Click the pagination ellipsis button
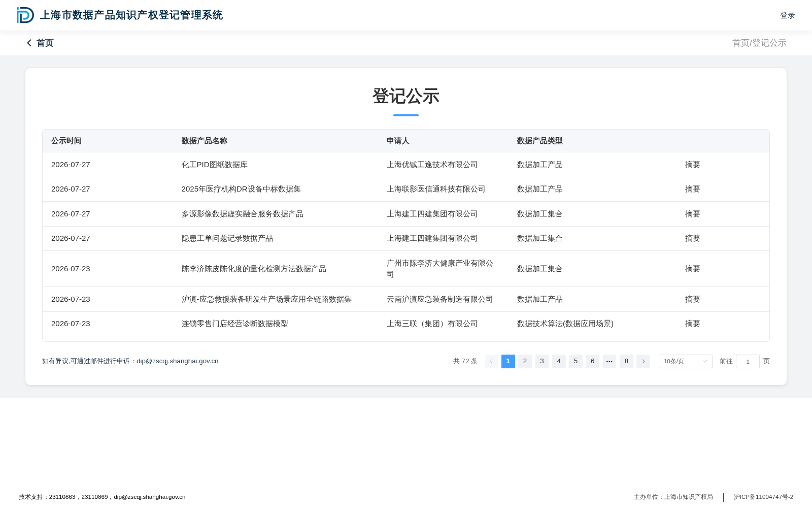 (610, 361)
